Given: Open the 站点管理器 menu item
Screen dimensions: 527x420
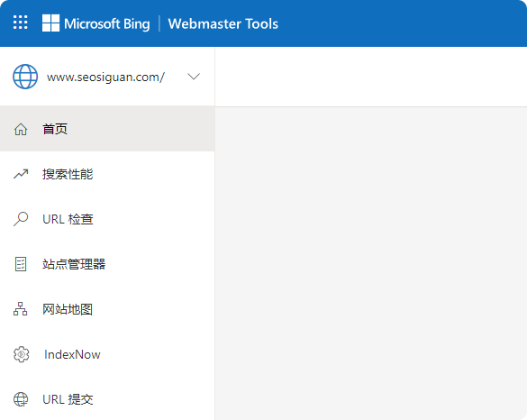Looking at the screenshot, I should click(x=107, y=264).
